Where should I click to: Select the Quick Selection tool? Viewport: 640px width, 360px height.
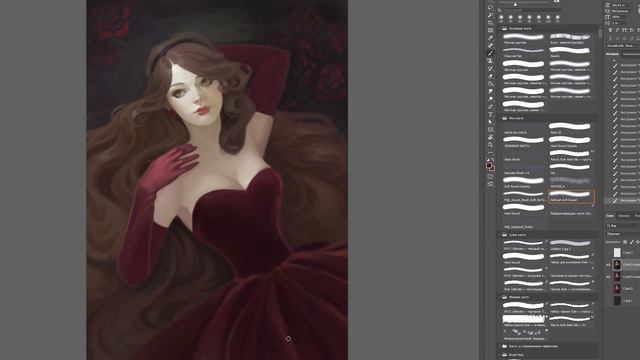click(490, 15)
